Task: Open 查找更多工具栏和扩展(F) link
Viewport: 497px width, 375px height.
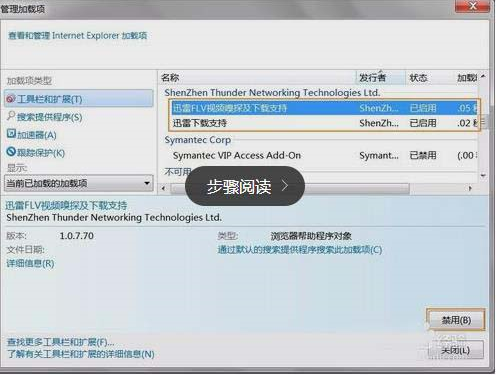Action: click(x=60, y=342)
